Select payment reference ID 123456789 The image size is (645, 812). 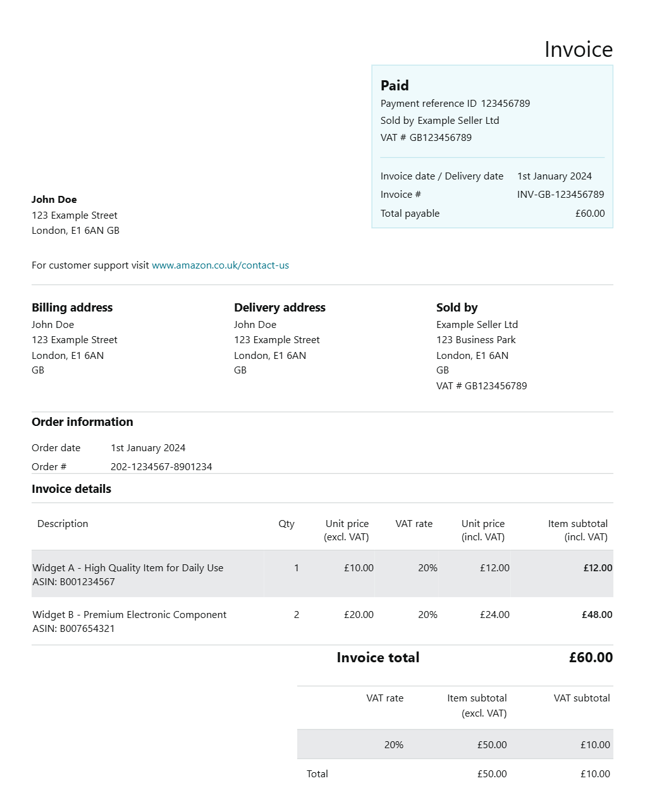[x=505, y=104]
